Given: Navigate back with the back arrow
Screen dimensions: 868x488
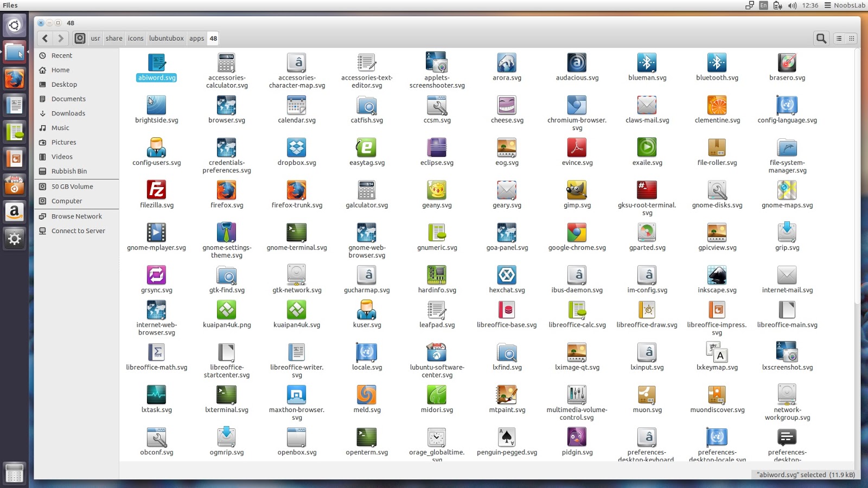Looking at the screenshot, I should point(45,38).
